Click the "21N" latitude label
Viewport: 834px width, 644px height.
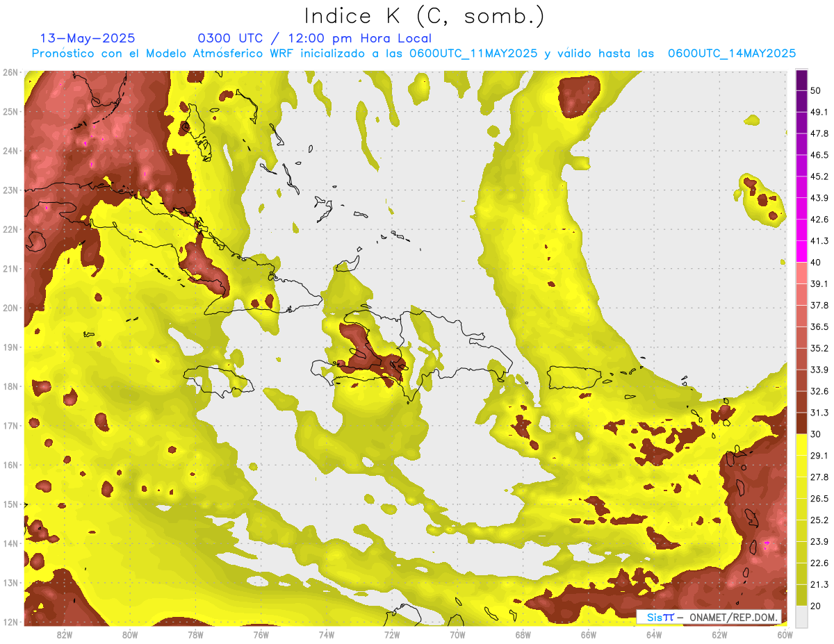click(10, 268)
